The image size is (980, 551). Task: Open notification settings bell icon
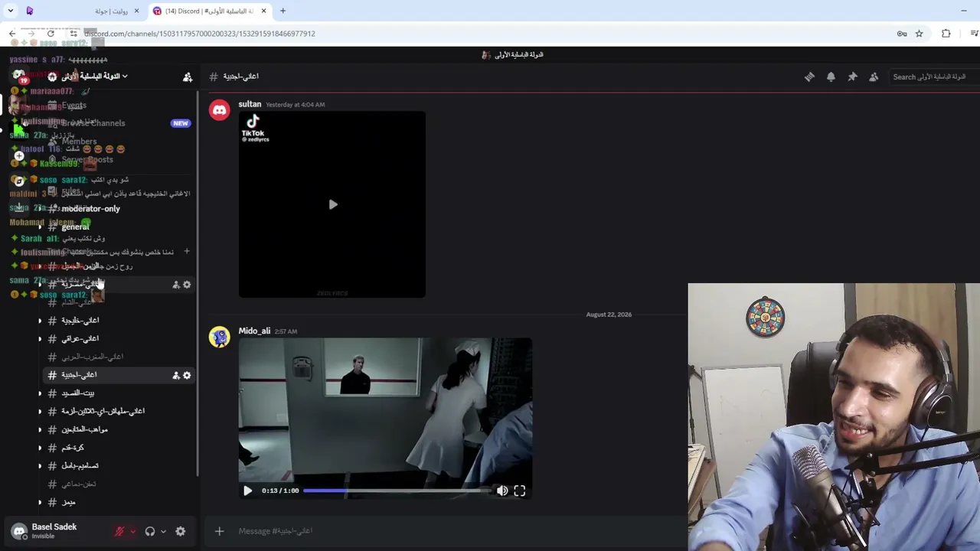(x=831, y=77)
